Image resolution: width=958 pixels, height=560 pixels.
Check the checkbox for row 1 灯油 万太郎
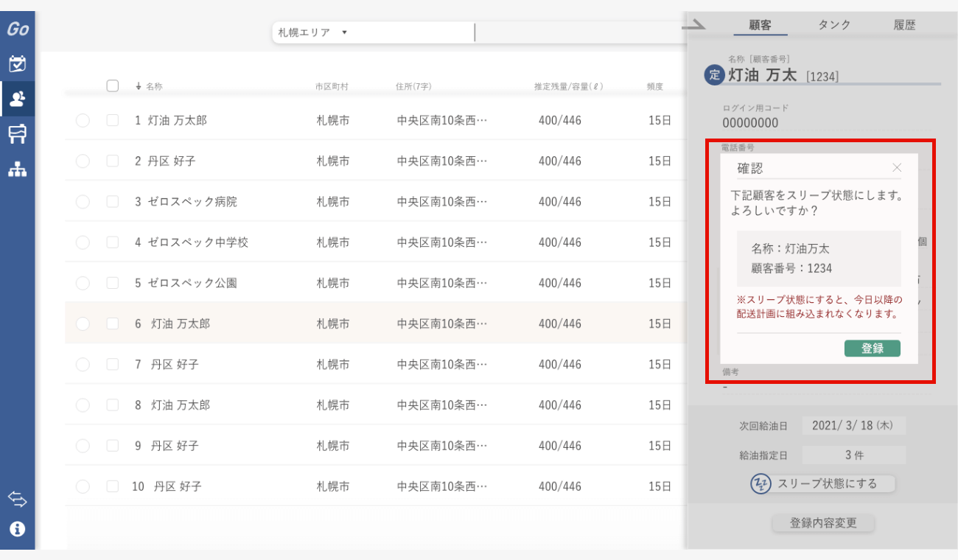tap(113, 120)
